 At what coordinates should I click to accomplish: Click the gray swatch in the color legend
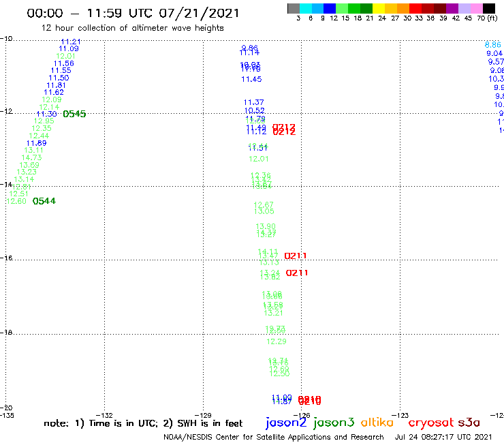tap(294, 8)
